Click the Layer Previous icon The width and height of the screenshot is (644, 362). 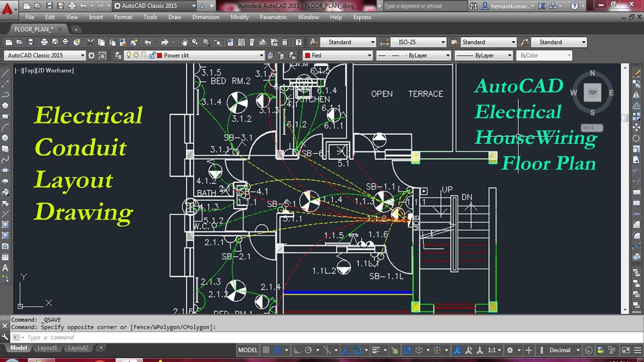click(281, 55)
